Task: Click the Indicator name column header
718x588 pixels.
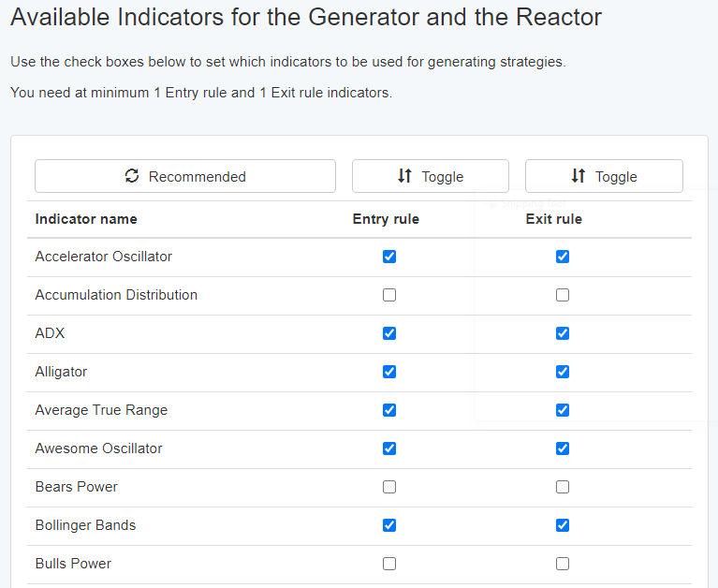Action: 86,219
